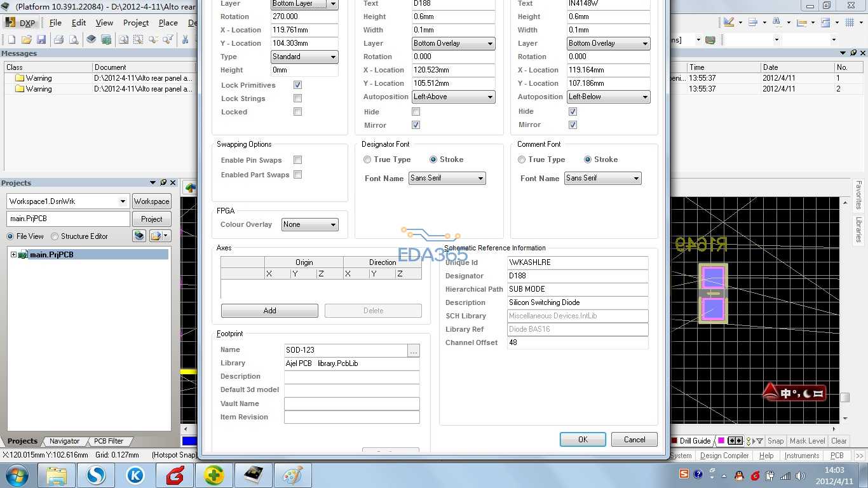Switch to the Navigator tab
Screen dimensions: 868x488
coord(65,441)
